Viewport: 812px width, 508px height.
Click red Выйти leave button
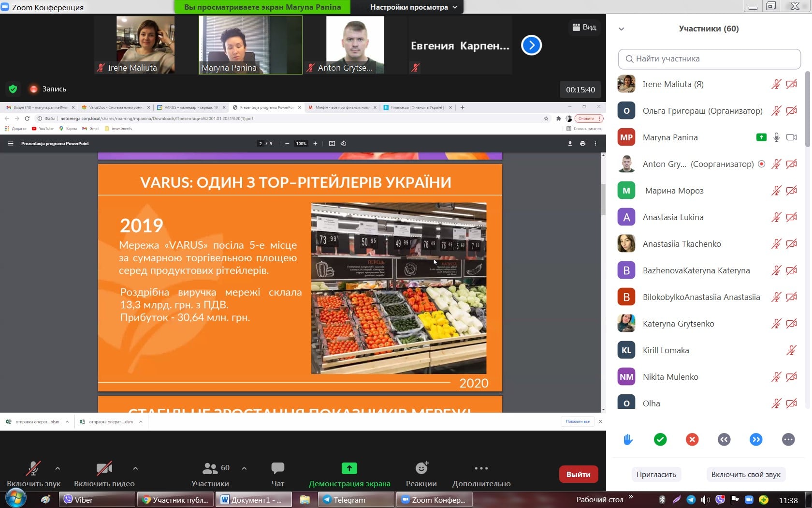[x=579, y=474]
